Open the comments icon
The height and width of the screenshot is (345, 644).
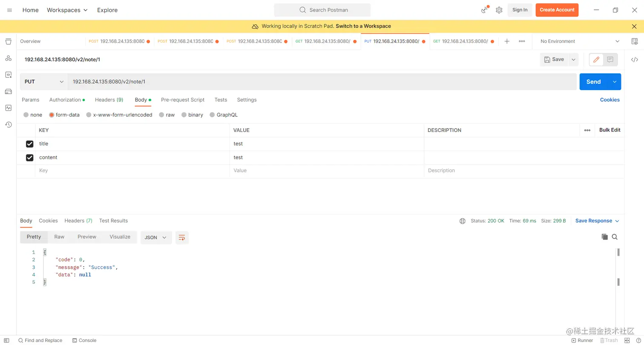pos(610,60)
